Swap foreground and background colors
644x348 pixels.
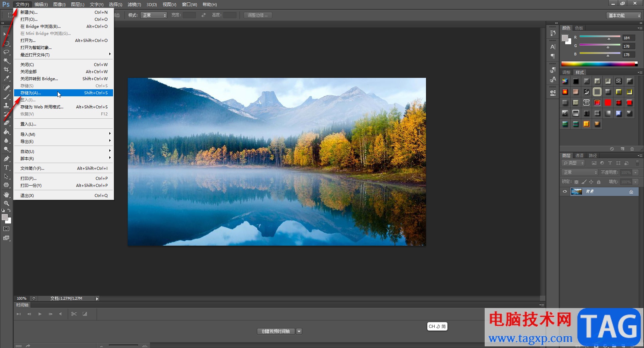pyautogui.click(x=9, y=210)
